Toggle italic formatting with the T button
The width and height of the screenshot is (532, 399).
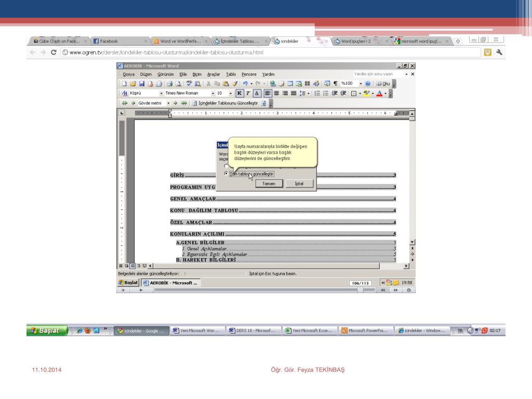point(248,93)
